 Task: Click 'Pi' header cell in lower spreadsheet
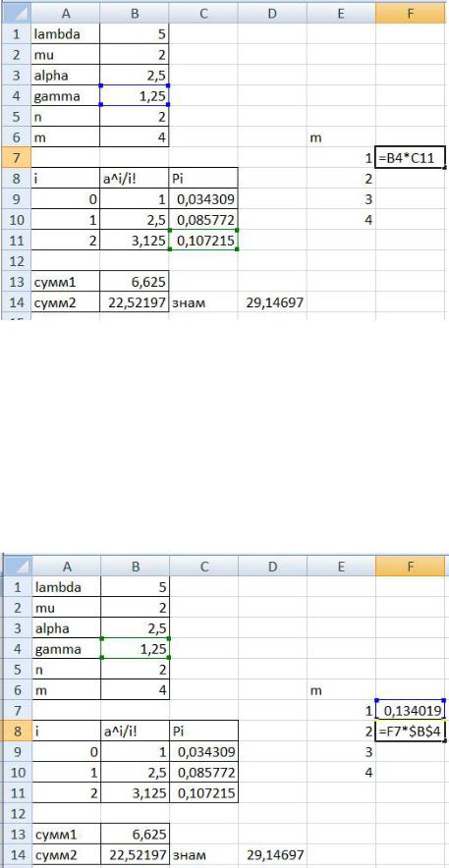click(x=203, y=732)
